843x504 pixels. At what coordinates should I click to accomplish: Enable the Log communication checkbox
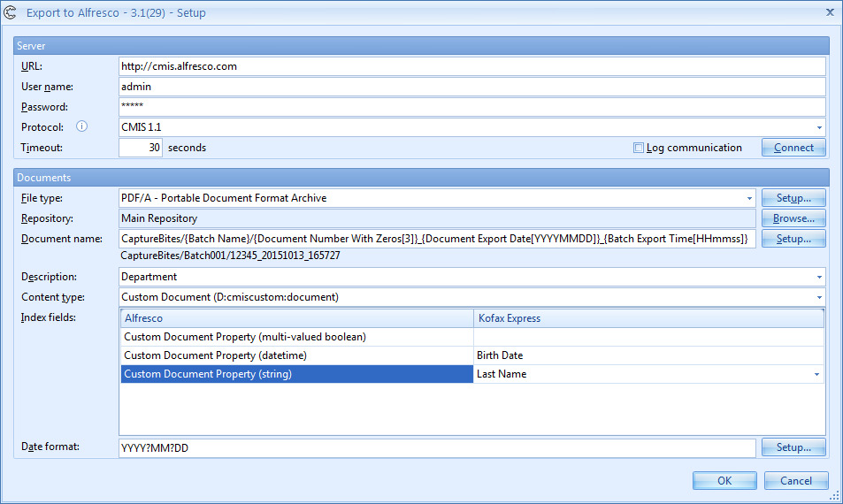[x=639, y=149]
